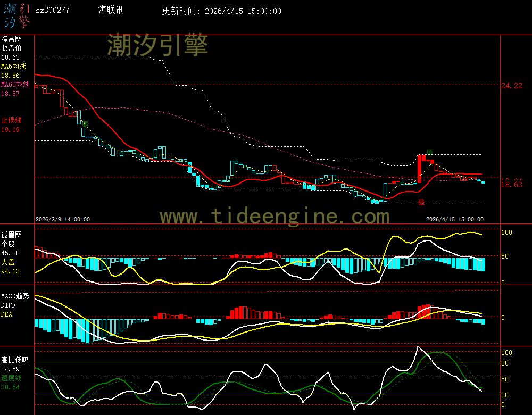Select the 能量图 panel label
The height and width of the screenshot is (415, 532).
(x=11, y=234)
